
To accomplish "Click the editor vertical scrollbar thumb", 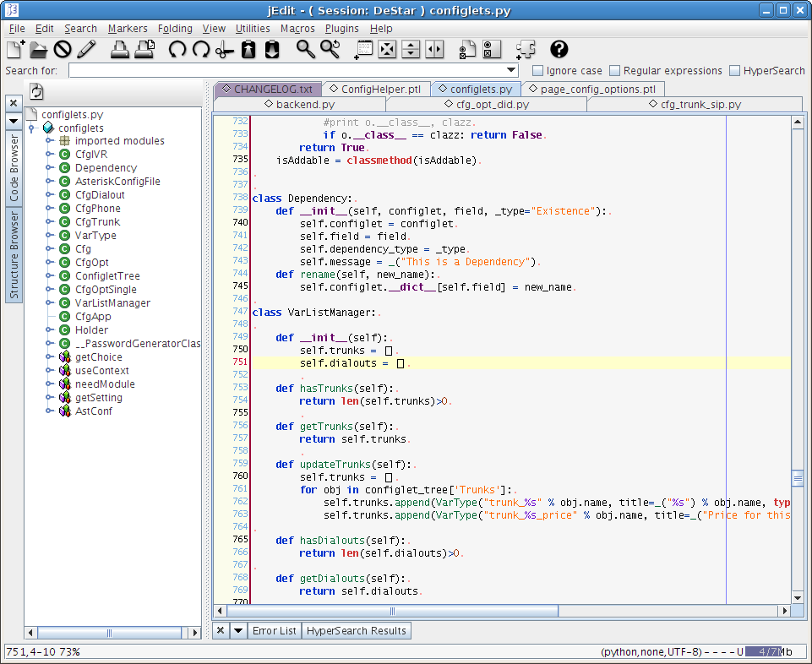I will (x=798, y=479).
